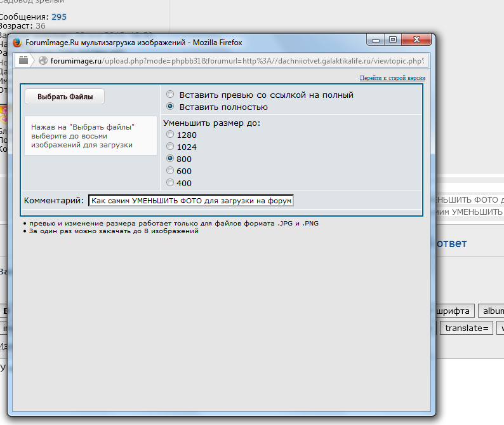Click into the Комментарий text field

click(x=190, y=201)
